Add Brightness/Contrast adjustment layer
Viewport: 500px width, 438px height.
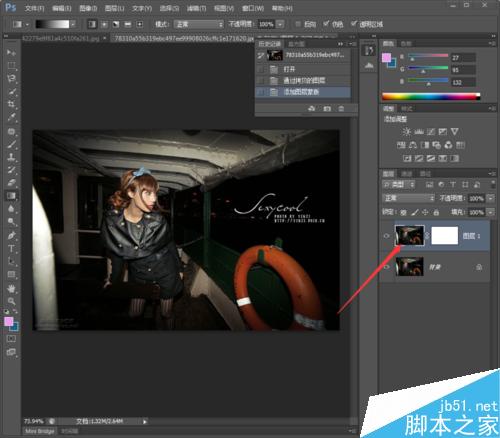(407, 132)
